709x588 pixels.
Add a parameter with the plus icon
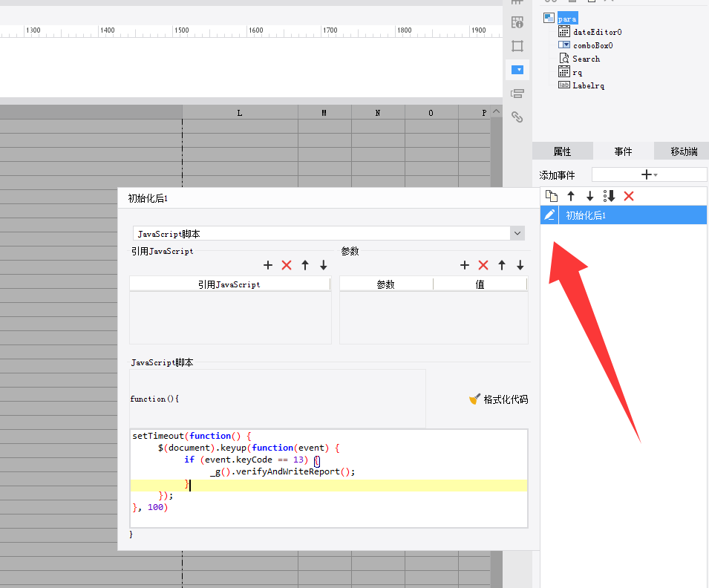(x=465, y=265)
